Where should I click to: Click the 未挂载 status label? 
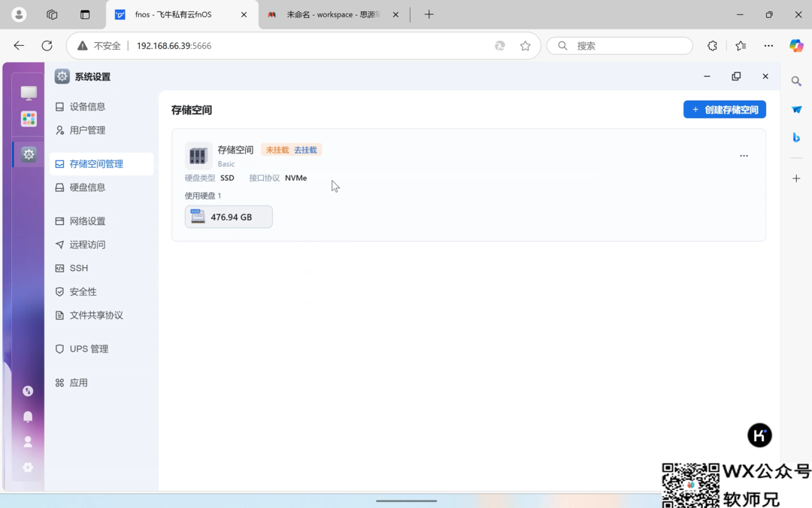tap(277, 150)
